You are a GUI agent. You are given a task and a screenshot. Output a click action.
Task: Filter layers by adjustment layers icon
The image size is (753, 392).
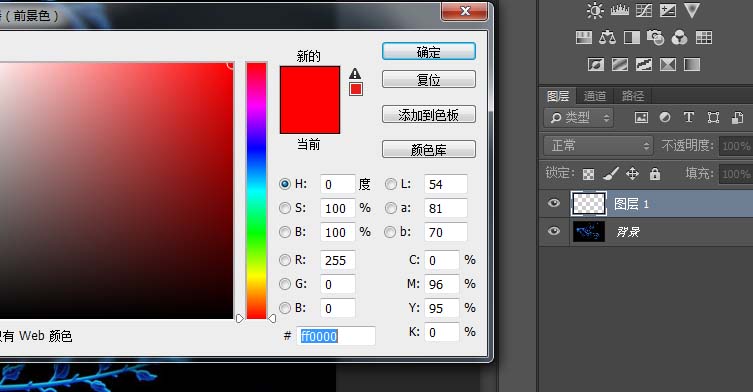[665, 117]
